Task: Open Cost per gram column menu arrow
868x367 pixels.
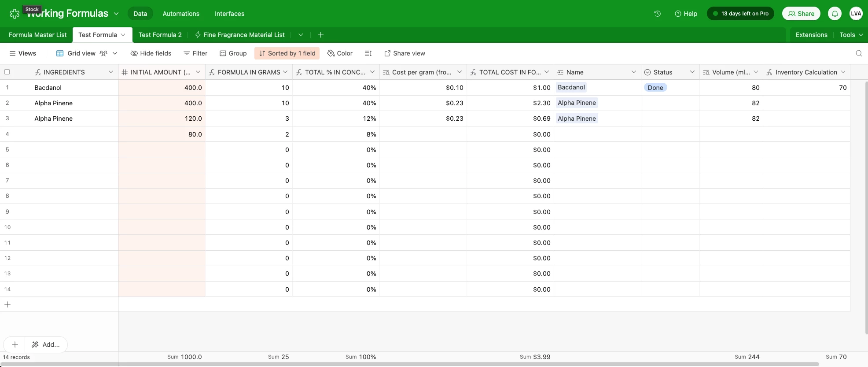Action: 460,72
